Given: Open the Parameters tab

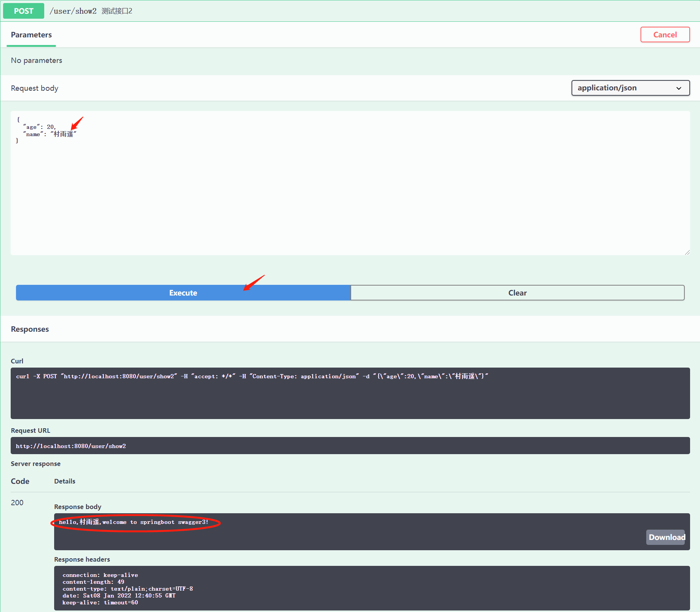Looking at the screenshot, I should pyautogui.click(x=31, y=35).
